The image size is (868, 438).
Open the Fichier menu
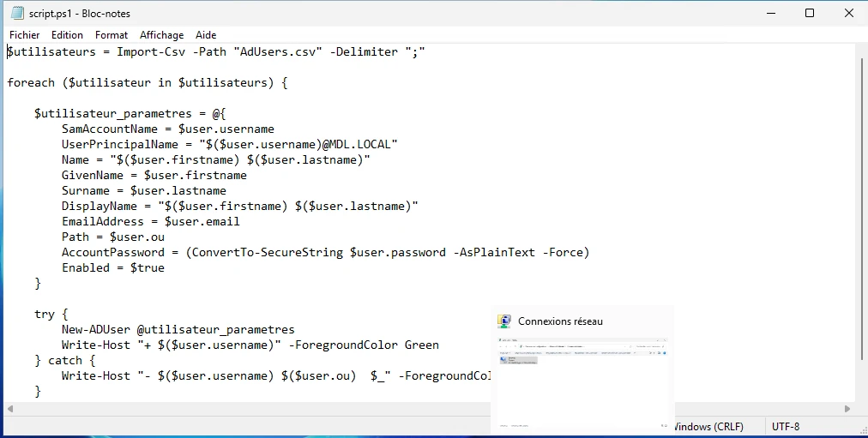tap(24, 35)
